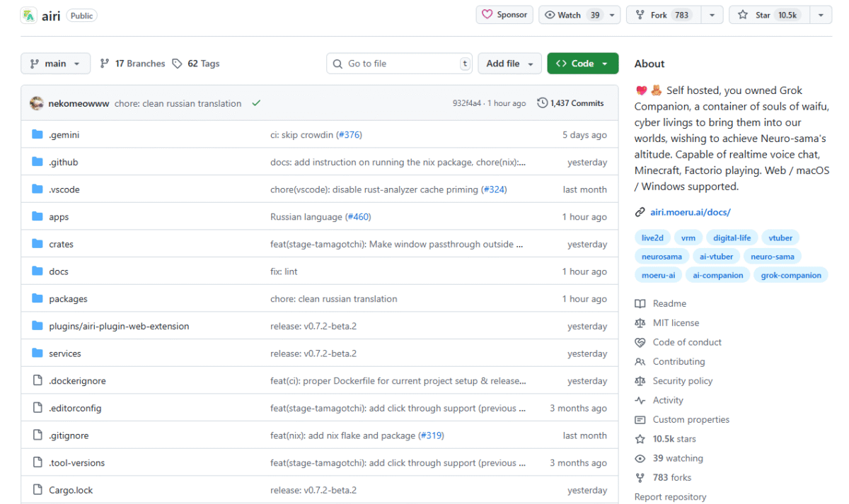Select the live2d topic tag
849x504 pixels.
click(652, 238)
